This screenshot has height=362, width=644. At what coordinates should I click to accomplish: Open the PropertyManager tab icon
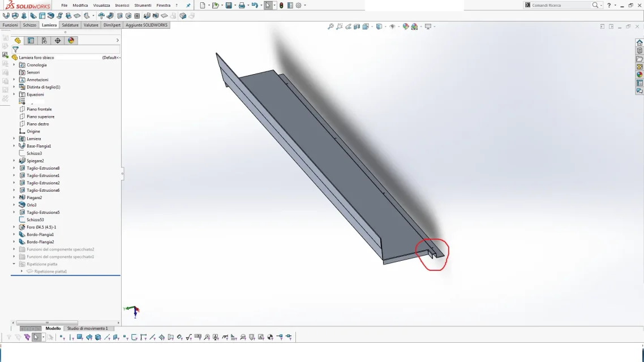pos(31,41)
